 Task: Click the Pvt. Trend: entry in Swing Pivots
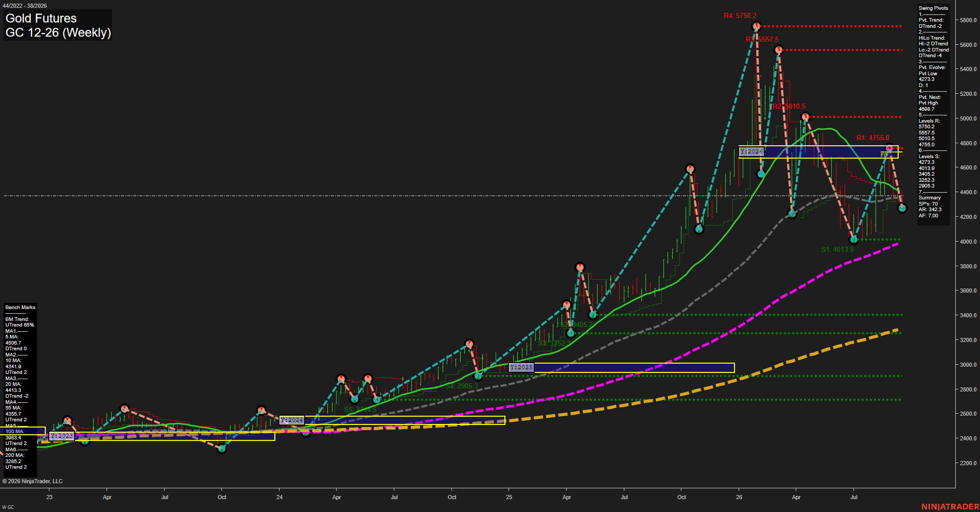[x=931, y=20]
